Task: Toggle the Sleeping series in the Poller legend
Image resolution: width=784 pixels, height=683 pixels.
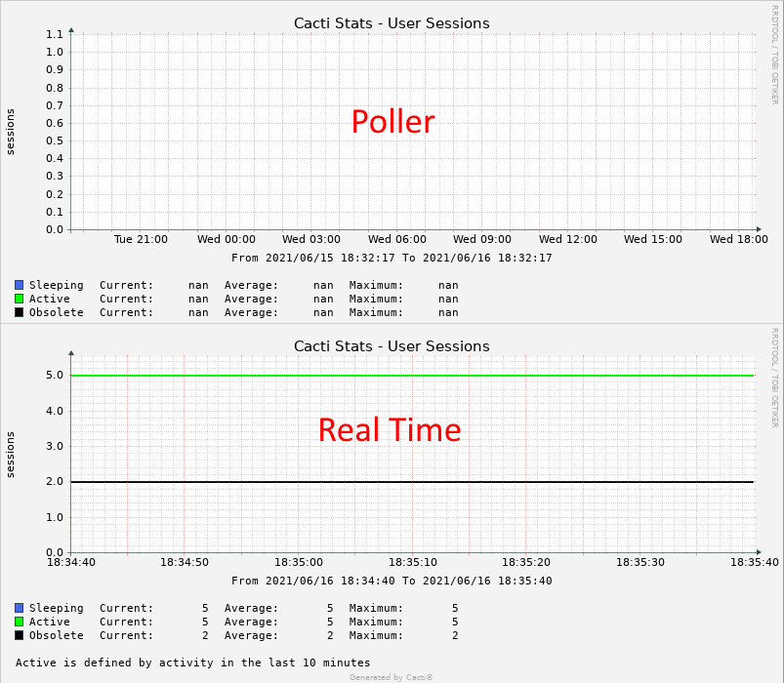Action: [x=54, y=285]
